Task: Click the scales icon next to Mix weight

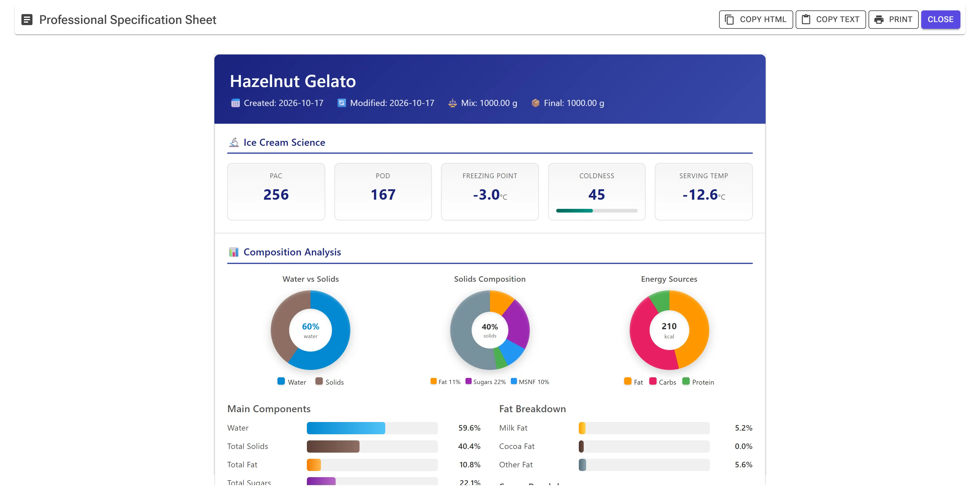Action: click(x=452, y=103)
